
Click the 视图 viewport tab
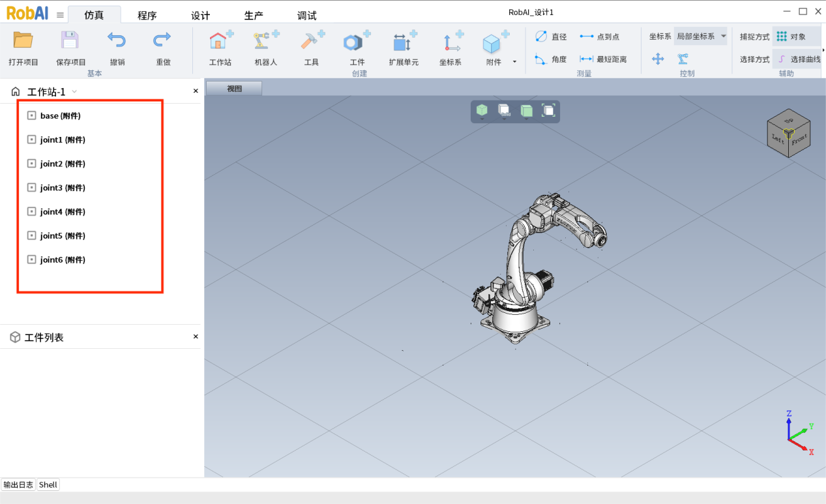pos(234,89)
